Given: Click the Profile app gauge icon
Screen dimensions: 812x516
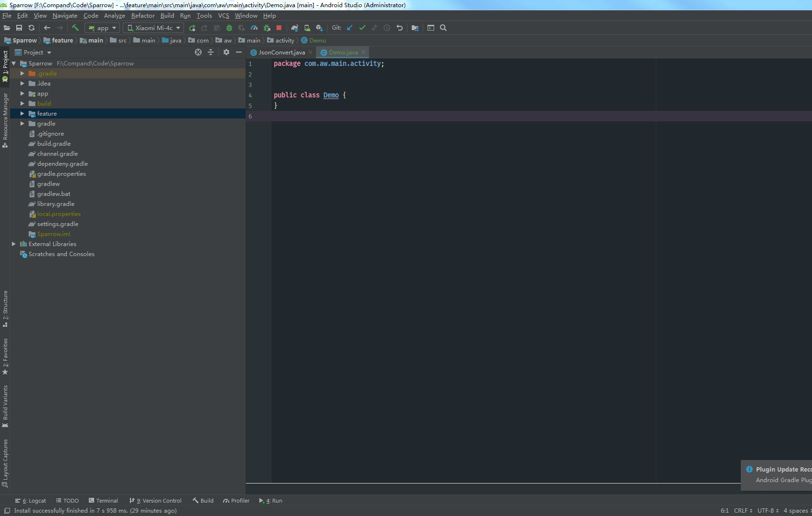Looking at the screenshot, I should point(254,28).
